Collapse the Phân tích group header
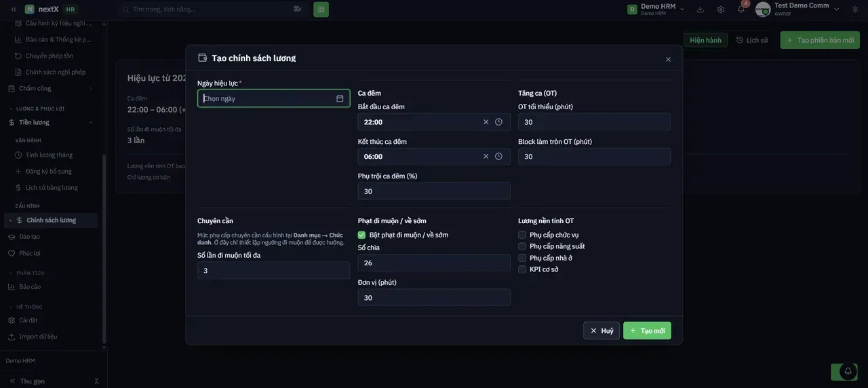The width and height of the screenshot is (868, 388). [26, 273]
